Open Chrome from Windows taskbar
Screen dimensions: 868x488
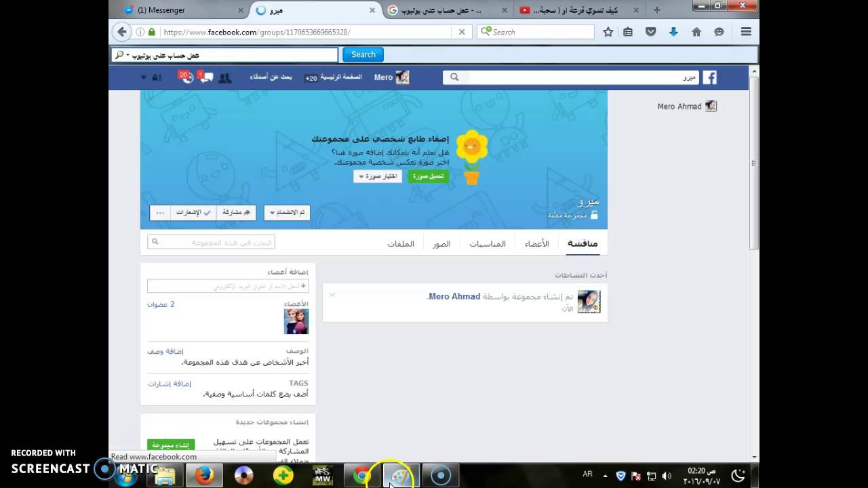(x=361, y=476)
